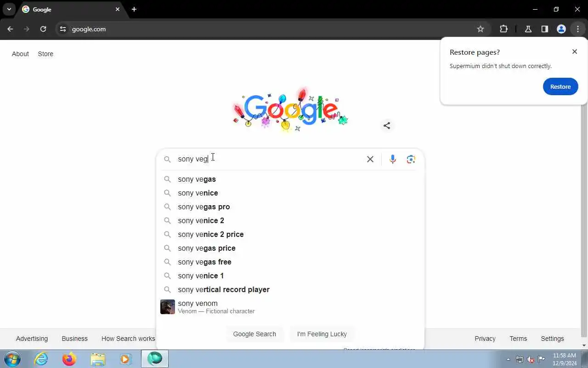The height and width of the screenshot is (368, 588).
Task: Search by image with Lens camera
Action: 411,159
